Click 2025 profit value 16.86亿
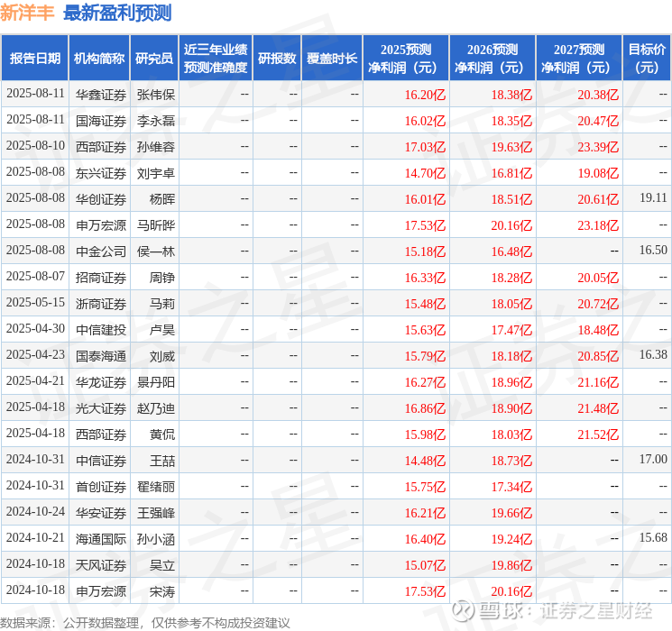672x631 pixels. pyautogui.click(x=425, y=408)
